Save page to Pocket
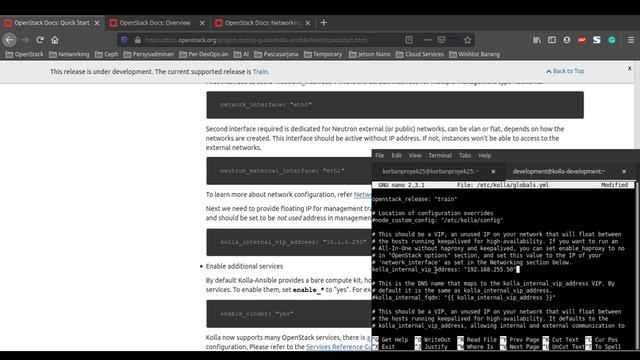This screenshot has height=360, width=640. [441, 40]
